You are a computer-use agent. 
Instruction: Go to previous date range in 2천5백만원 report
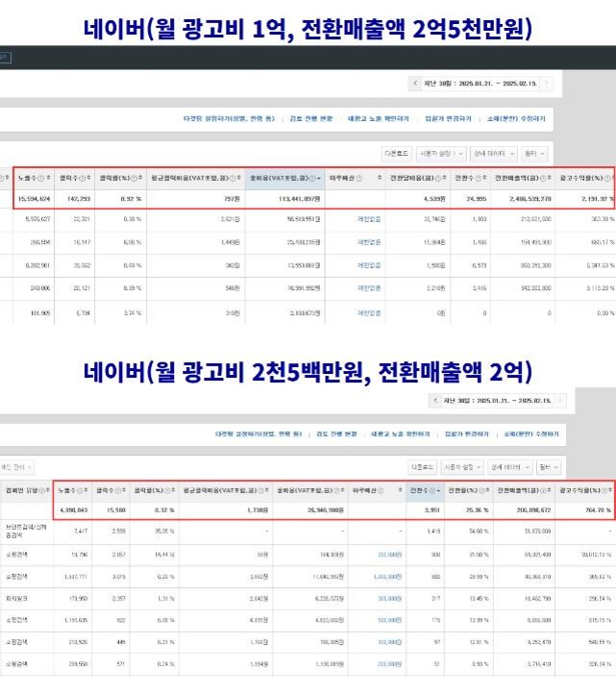coord(435,400)
